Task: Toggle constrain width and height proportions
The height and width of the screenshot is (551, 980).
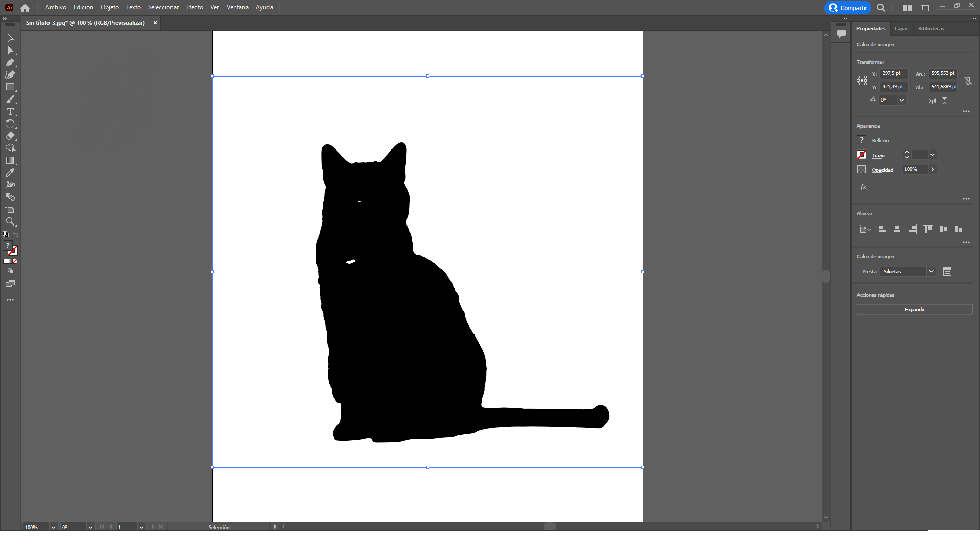Action: (968, 81)
